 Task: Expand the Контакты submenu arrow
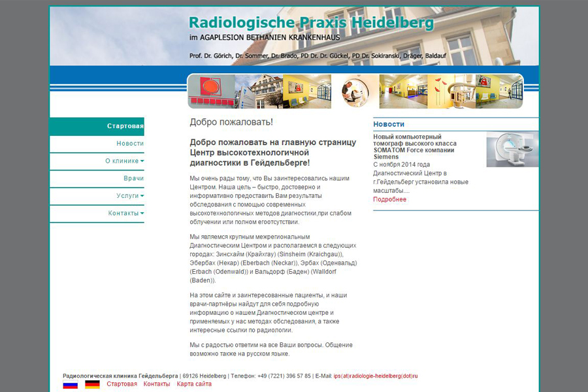pos(142,213)
